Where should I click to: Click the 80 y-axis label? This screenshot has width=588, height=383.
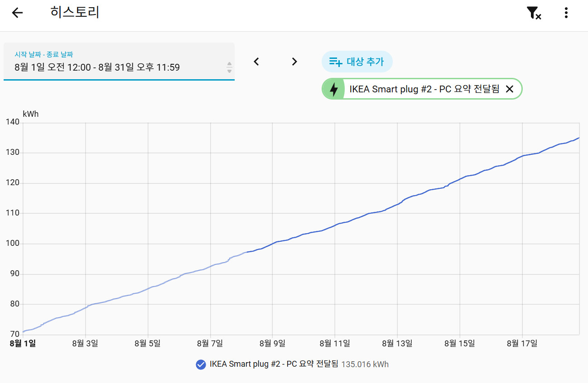pyautogui.click(x=14, y=304)
